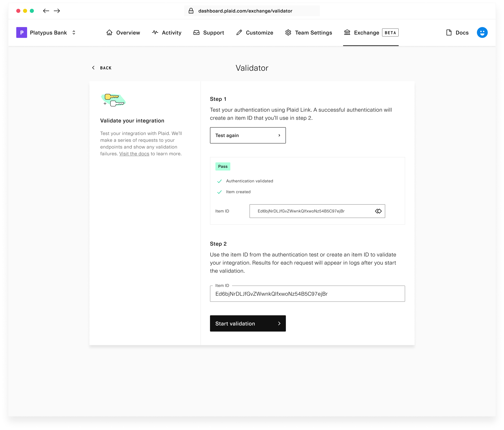Click the Validator page title
Viewport: 504px width, 430px height.
[x=252, y=68]
